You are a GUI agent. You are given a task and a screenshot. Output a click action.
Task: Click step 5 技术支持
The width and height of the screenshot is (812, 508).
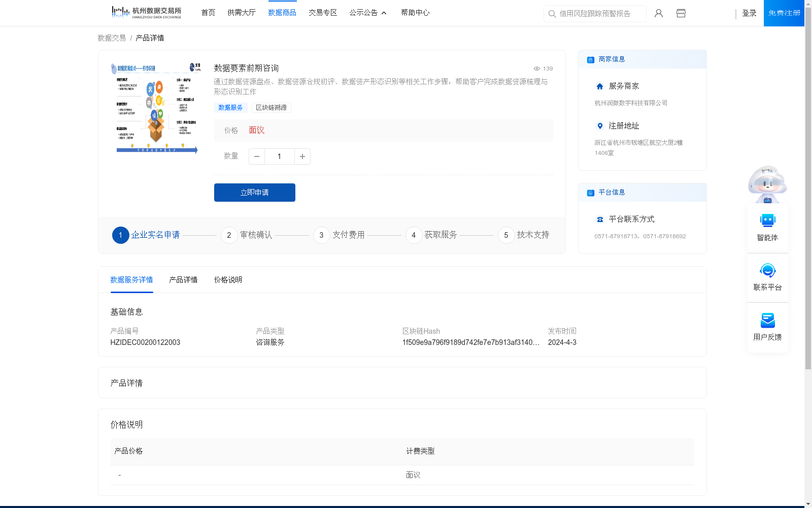[x=524, y=235]
